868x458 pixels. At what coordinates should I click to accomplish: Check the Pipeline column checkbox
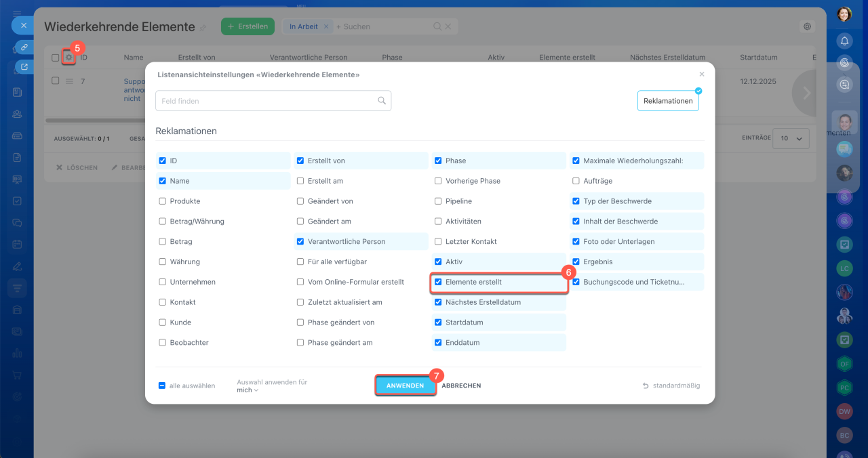[x=439, y=201]
